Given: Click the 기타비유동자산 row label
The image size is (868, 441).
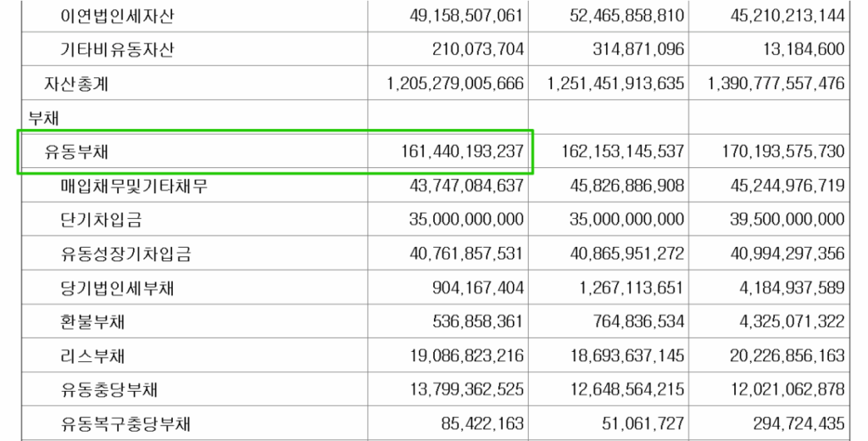Looking at the screenshot, I should [x=118, y=50].
